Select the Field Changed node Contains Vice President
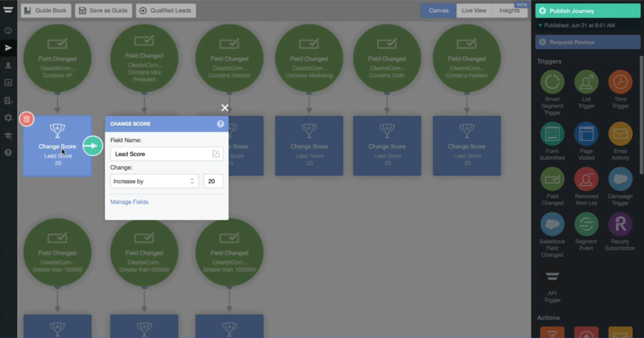The width and height of the screenshot is (644, 338). 144,58
